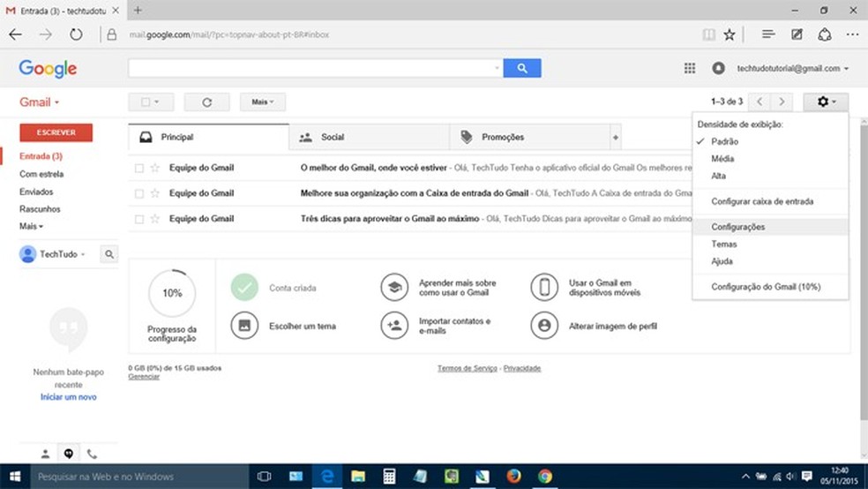Click the chat search magnifier icon

(x=109, y=254)
